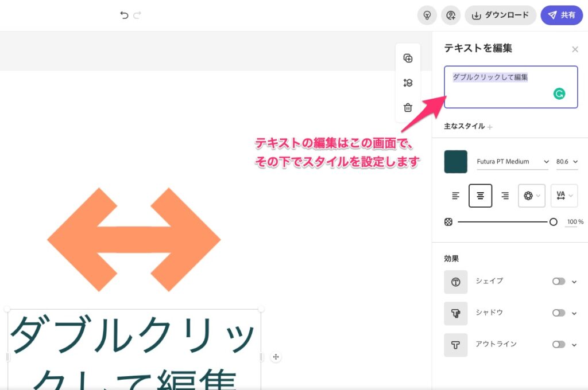Select the duplicate element icon
This screenshot has width=588, height=390.
(x=408, y=58)
